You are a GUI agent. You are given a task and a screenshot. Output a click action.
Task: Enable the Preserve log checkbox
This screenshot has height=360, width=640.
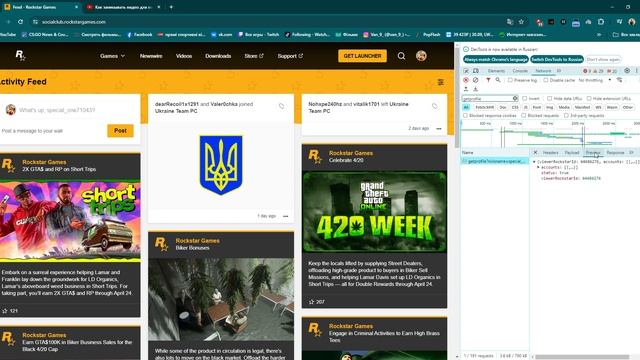pyautogui.click(x=510, y=80)
